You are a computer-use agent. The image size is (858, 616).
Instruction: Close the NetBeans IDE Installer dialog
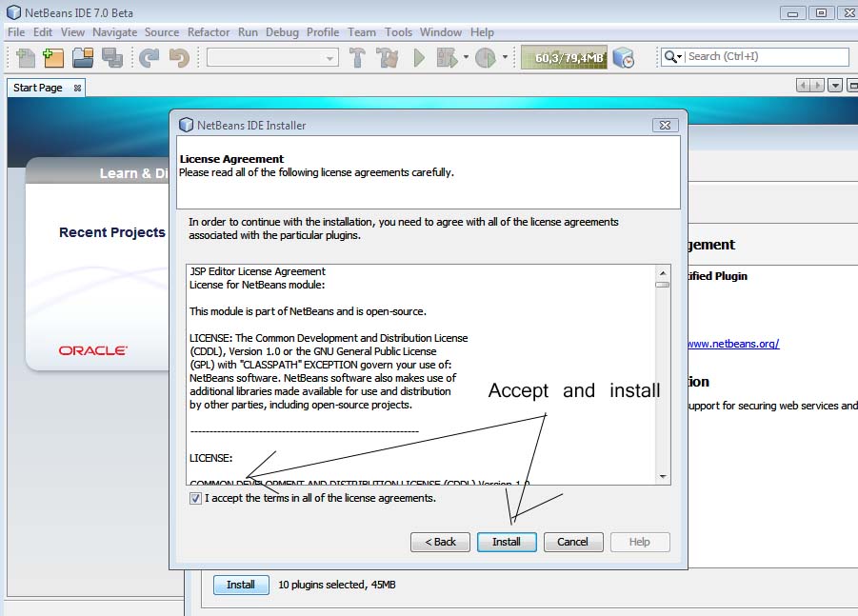[x=665, y=126]
